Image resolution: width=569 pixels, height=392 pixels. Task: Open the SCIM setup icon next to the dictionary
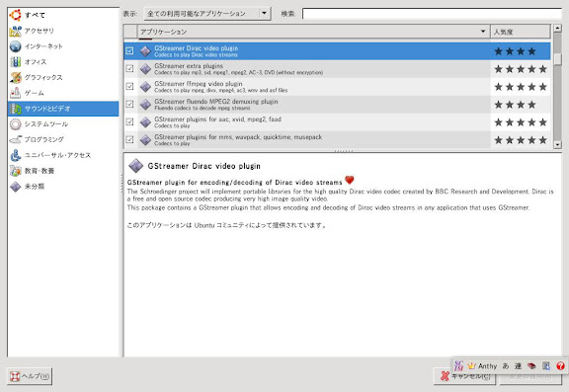coord(546,366)
